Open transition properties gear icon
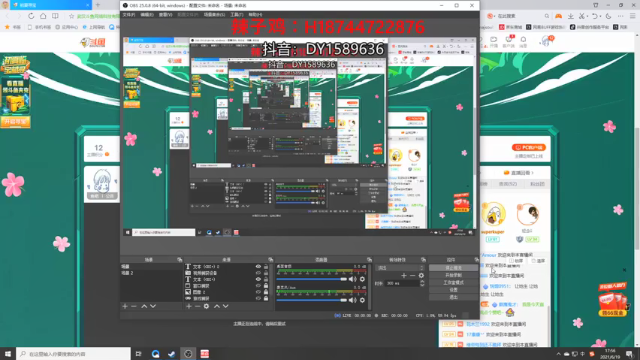Screen dimensions: 640x360 (421, 276)
